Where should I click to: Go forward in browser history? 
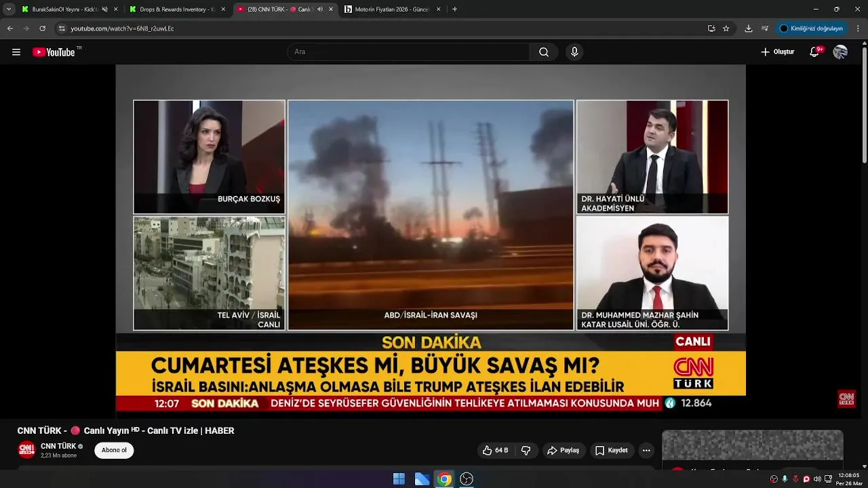point(26,28)
